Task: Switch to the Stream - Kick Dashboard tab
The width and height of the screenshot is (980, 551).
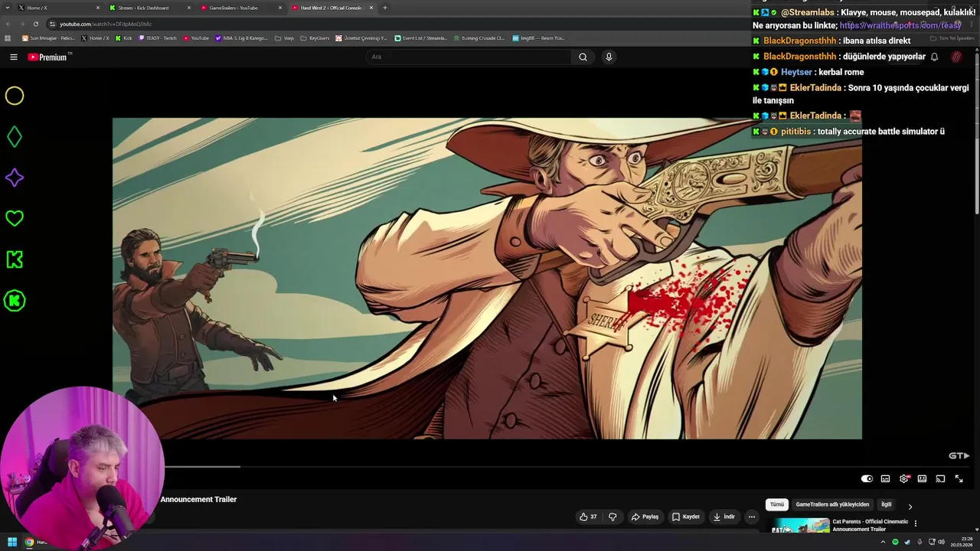Action: (151, 8)
